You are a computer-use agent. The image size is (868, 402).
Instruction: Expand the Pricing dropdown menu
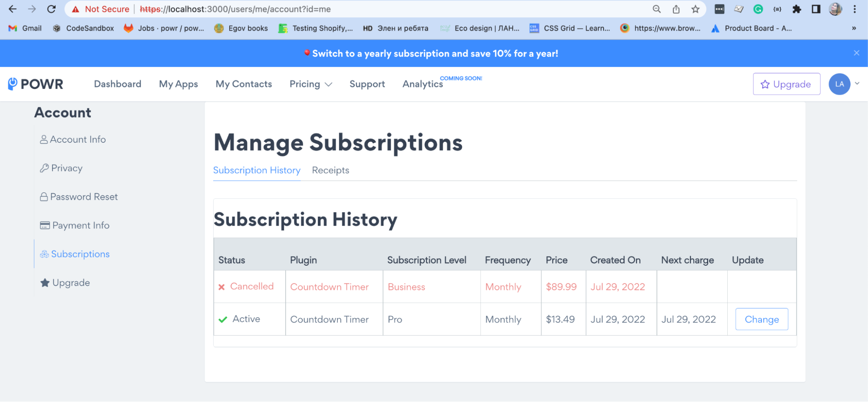[x=310, y=84]
